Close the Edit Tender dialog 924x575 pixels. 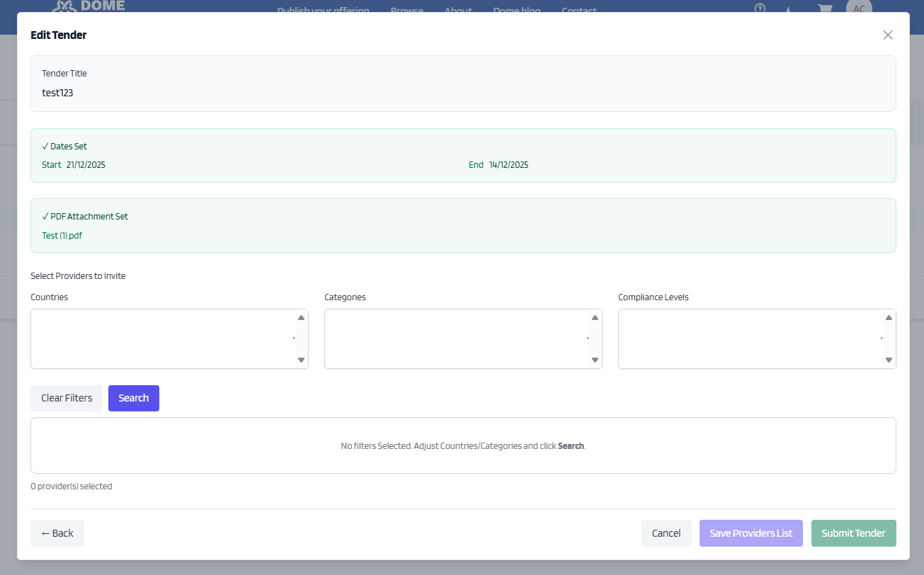tap(888, 35)
